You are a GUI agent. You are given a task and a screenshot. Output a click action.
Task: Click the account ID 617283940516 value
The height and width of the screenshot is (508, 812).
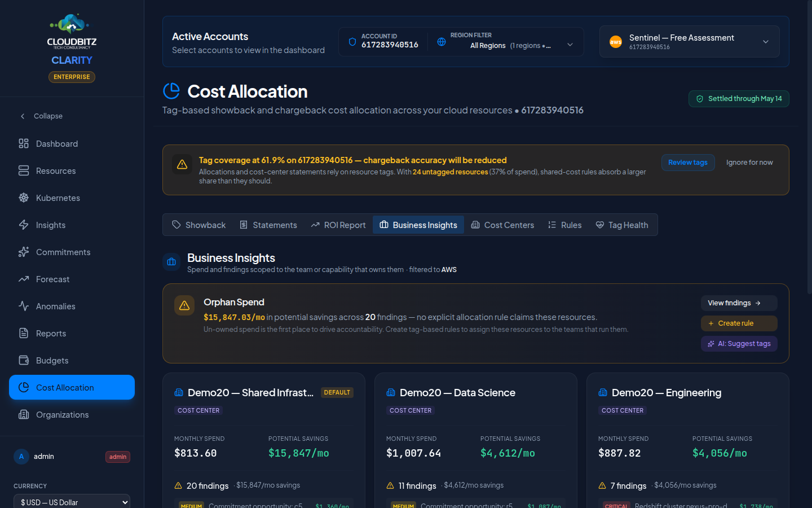tap(390, 45)
